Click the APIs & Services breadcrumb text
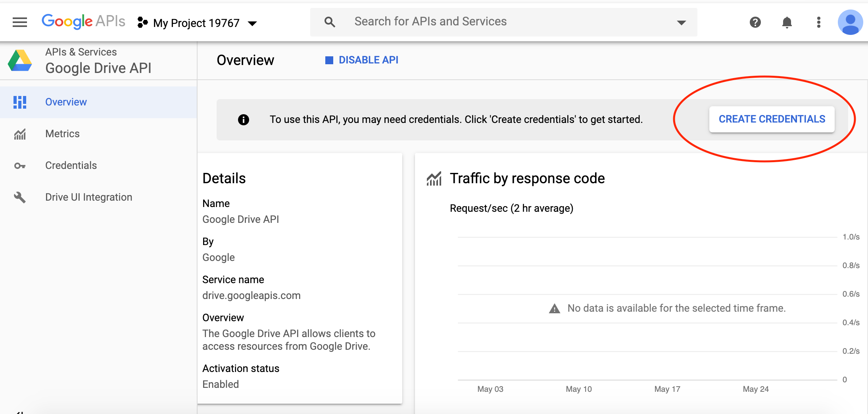The image size is (868, 414). (81, 52)
